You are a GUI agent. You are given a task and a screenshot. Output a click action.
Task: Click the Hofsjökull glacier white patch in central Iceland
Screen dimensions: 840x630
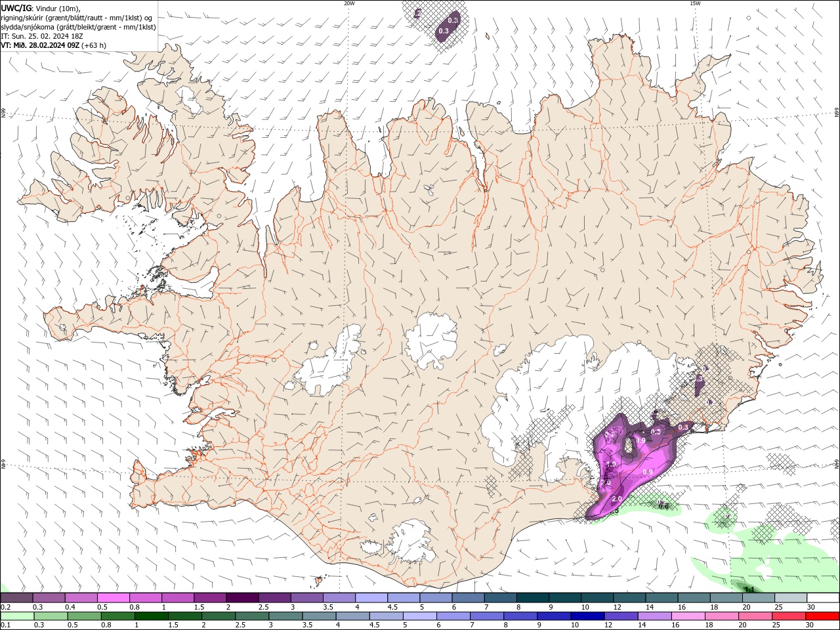(432, 340)
